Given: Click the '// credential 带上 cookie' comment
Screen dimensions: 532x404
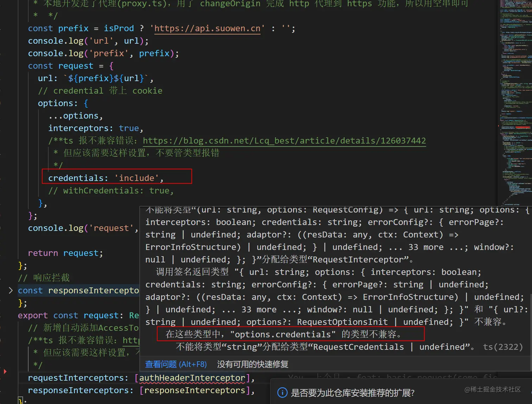Looking at the screenshot, I should tap(100, 91).
